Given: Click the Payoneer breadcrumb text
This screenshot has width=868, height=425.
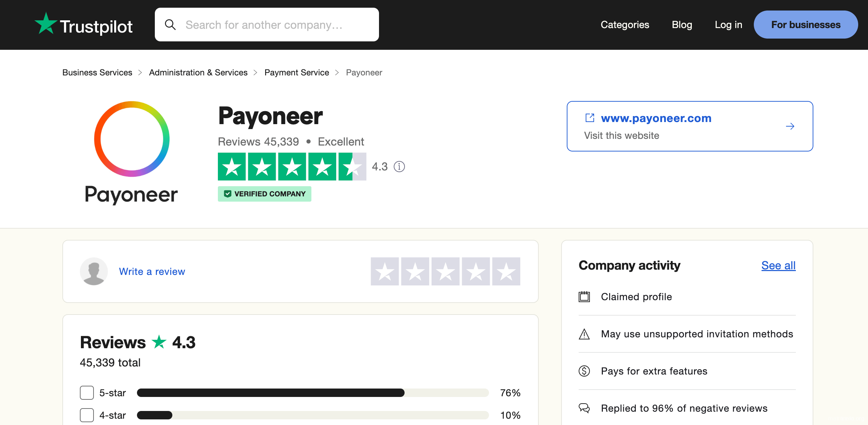Looking at the screenshot, I should [x=364, y=73].
